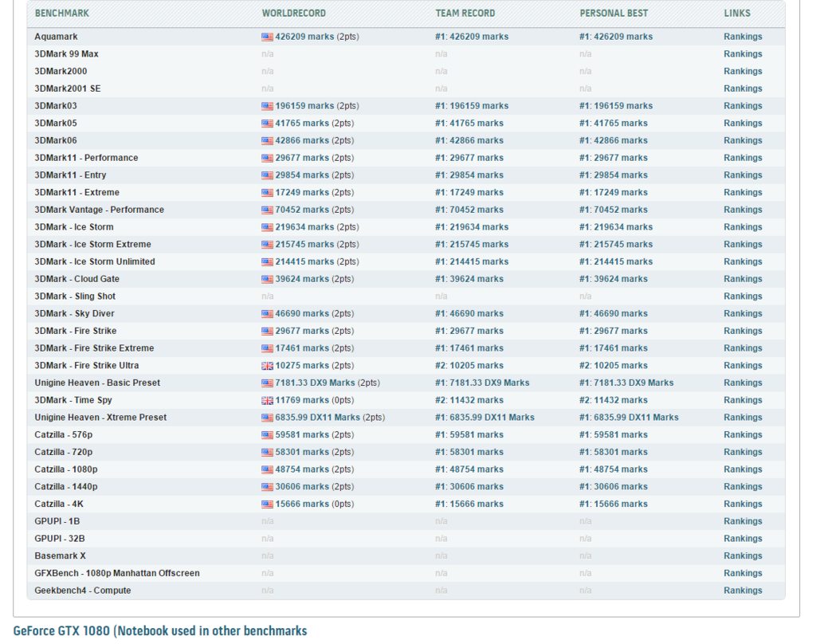Open the Fire Strike Ultra team record #2: 10205 marks
The height and width of the screenshot is (644, 816).
click(469, 366)
